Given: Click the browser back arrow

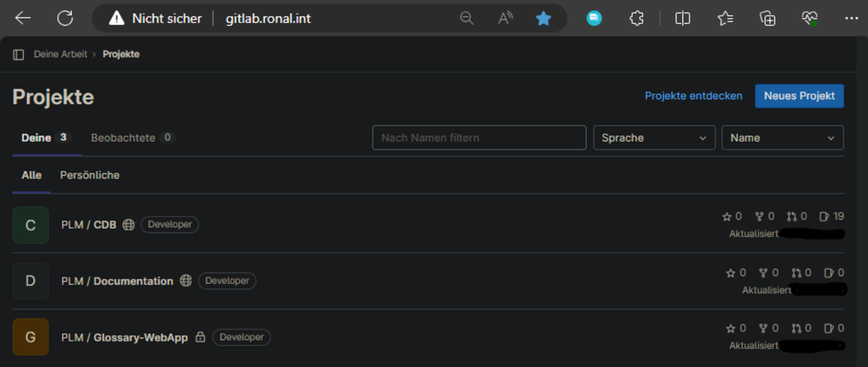Looking at the screenshot, I should pyautogui.click(x=23, y=19).
